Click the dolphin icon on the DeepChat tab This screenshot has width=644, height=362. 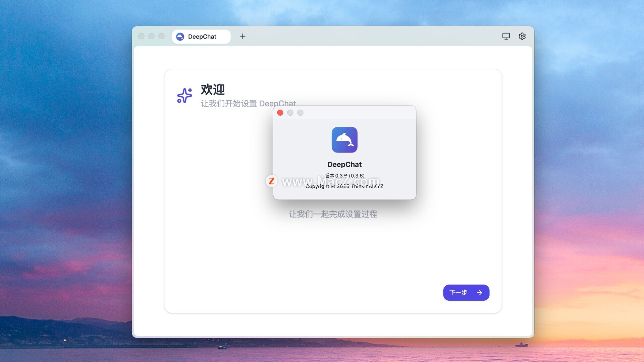point(180,37)
